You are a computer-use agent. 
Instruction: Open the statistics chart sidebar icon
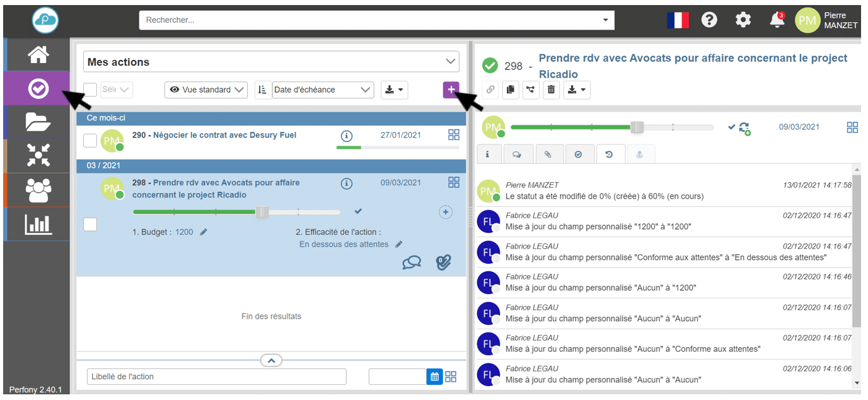38,224
